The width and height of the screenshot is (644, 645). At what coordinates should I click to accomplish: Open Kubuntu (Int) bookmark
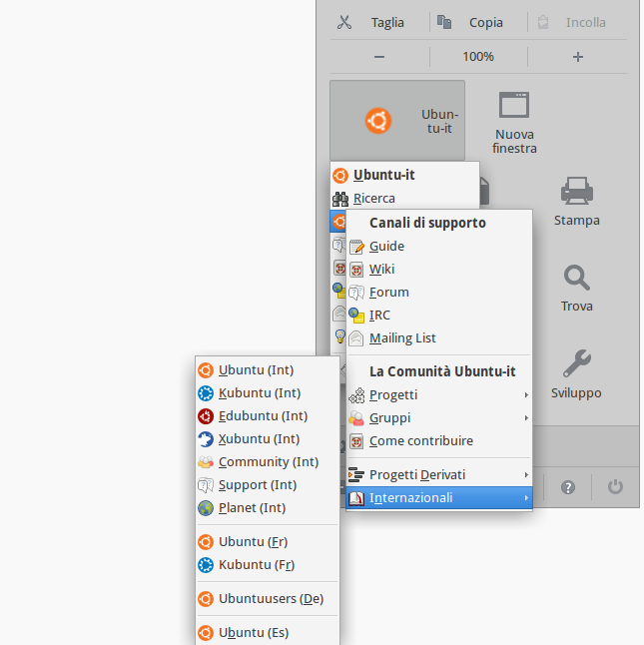259,393
